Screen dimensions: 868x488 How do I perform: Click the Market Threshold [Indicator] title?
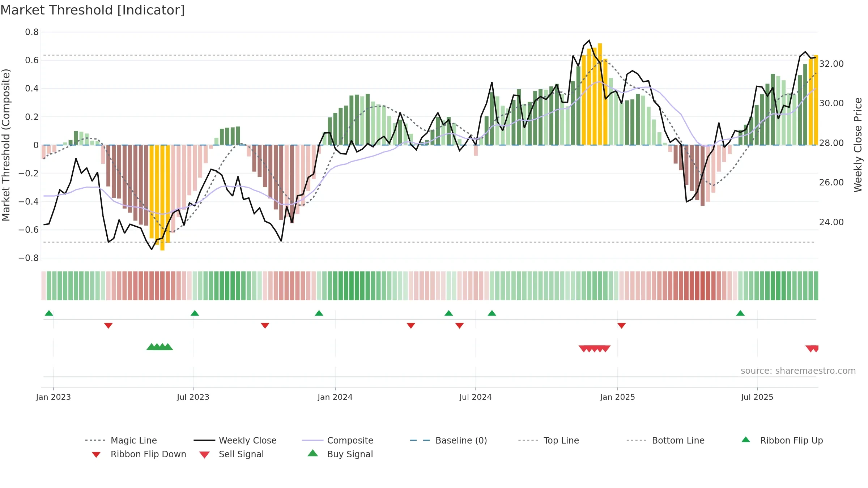93,10
